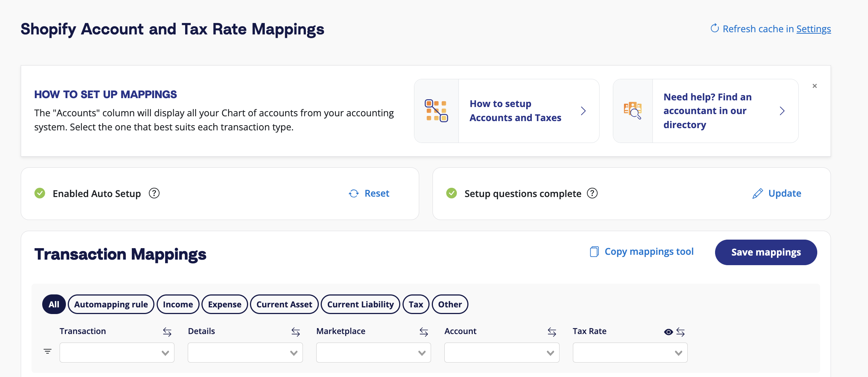
Task: Filter by Current Asset
Action: [x=284, y=304]
